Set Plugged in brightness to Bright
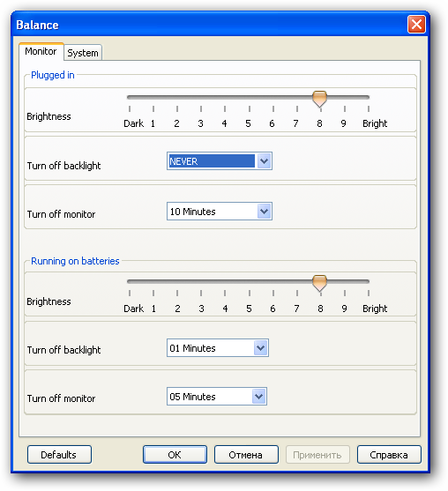The height and width of the screenshot is (491, 448). (369, 97)
